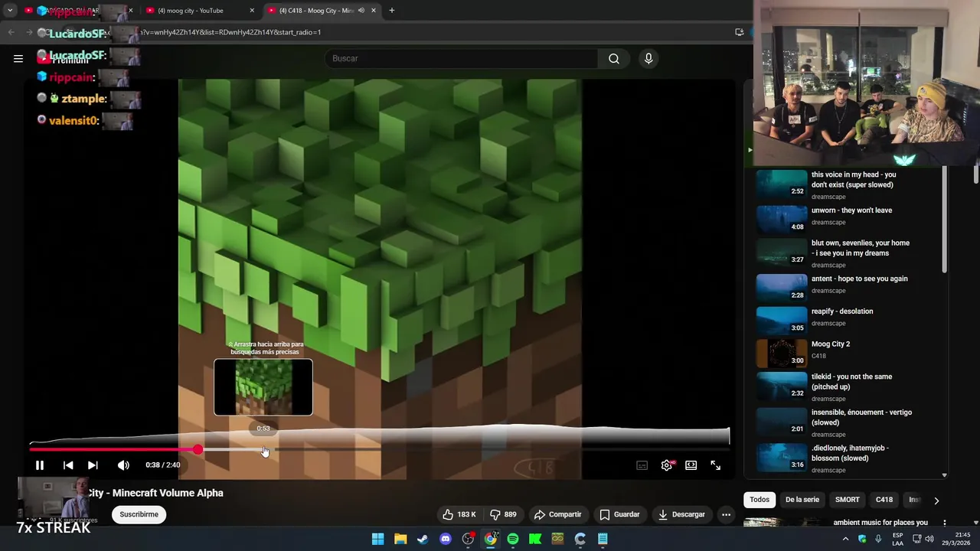Save video with Guardar button
980x551 pixels.
pyautogui.click(x=619, y=514)
